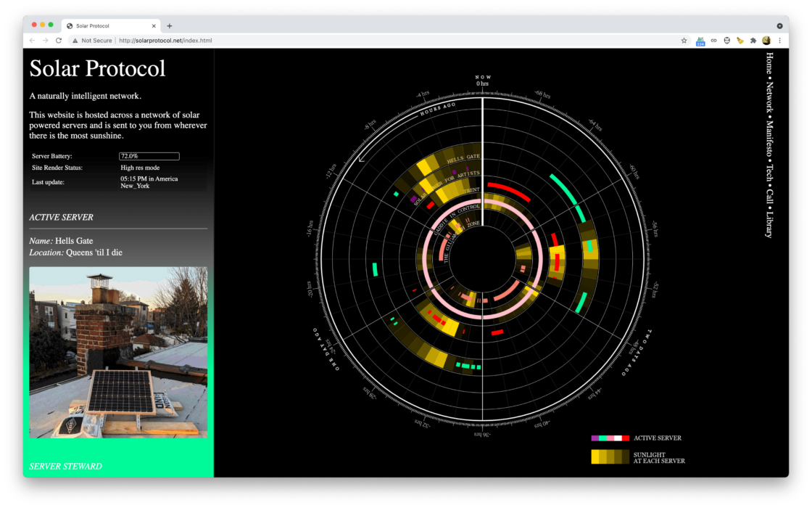Click the chain link extension icon
The image size is (812, 508).
714,41
